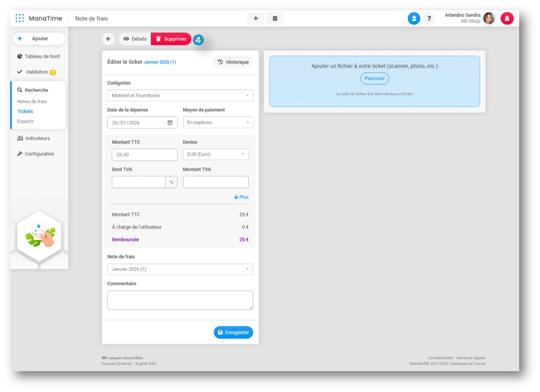The height and width of the screenshot is (392, 540).
Task: Click the plus icon in top bar
Action: coord(255,19)
